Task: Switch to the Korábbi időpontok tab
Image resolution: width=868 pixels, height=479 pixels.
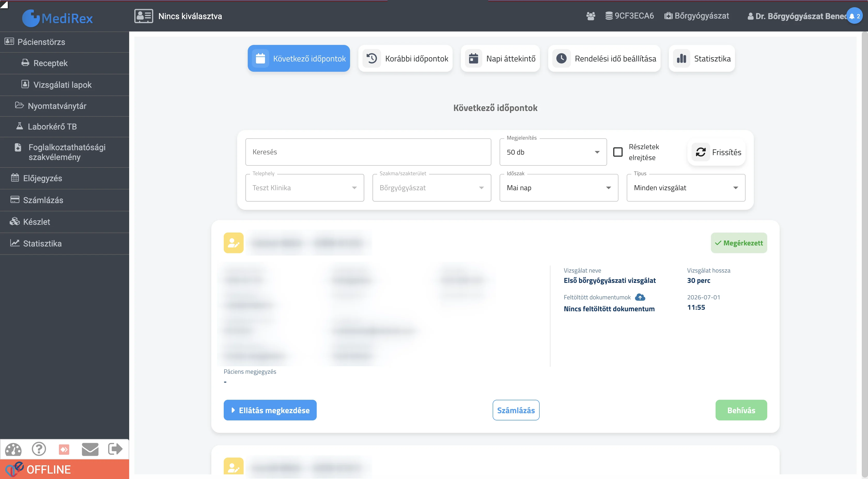Action: pos(405,59)
